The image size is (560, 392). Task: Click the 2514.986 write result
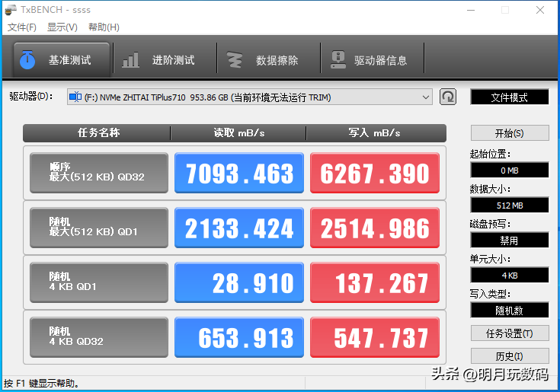[x=375, y=228]
